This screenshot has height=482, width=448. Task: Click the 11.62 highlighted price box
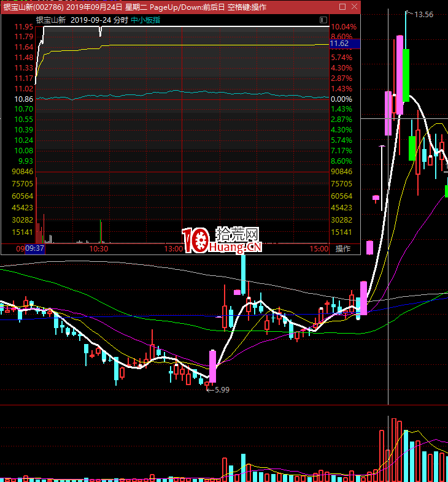coord(344,44)
